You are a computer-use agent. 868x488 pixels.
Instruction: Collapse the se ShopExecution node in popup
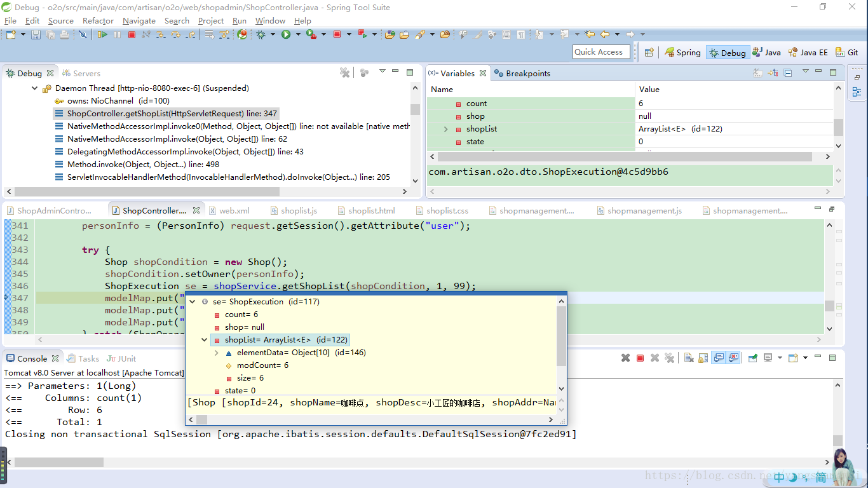pos(193,302)
